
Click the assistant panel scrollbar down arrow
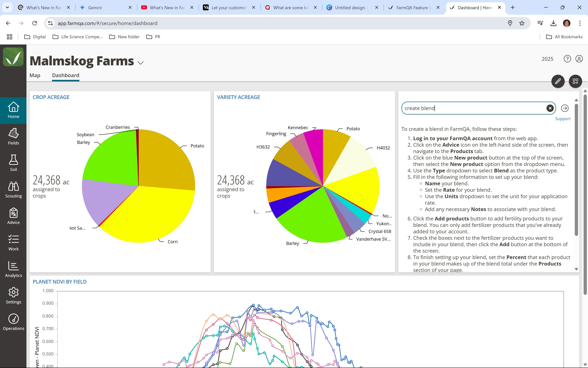pyautogui.click(x=576, y=269)
